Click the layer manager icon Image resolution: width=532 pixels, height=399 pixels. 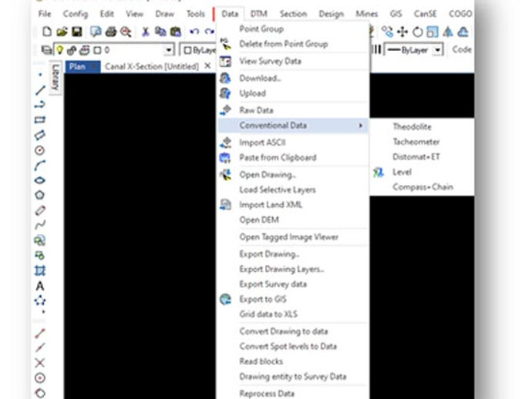pyautogui.click(x=46, y=50)
